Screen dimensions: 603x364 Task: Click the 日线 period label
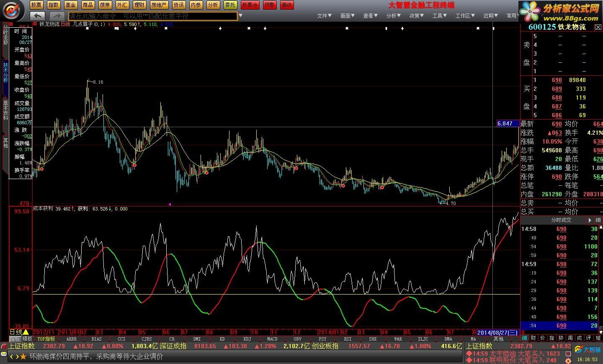[16, 332]
